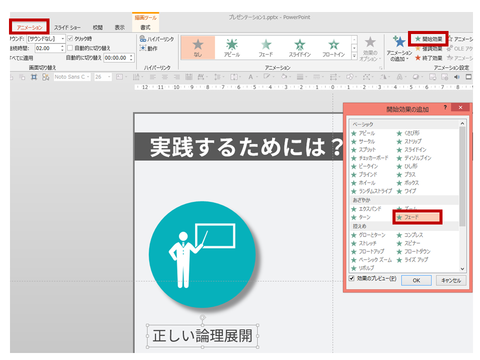Open the Noto Sans font name dropdown
480x360 pixels.
point(72,77)
